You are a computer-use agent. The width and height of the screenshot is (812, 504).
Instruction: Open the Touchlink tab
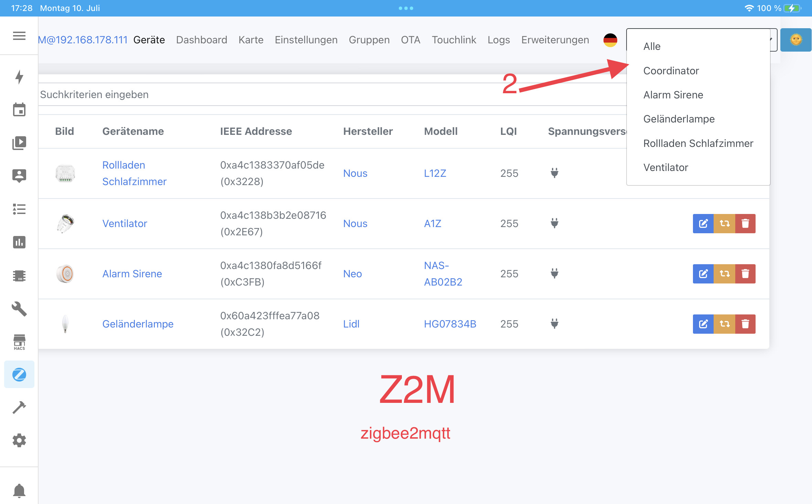pyautogui.click(x=454, y=40)
